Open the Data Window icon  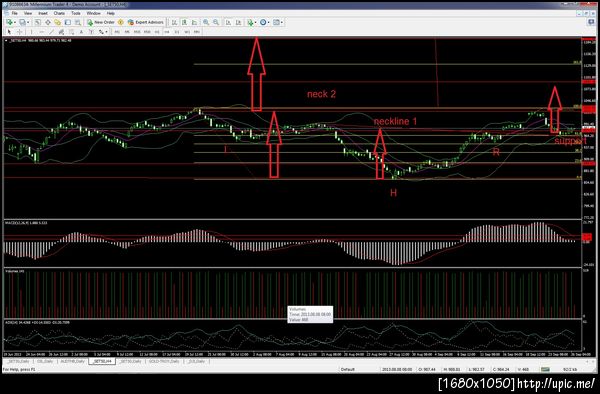[x=47, y=22]
